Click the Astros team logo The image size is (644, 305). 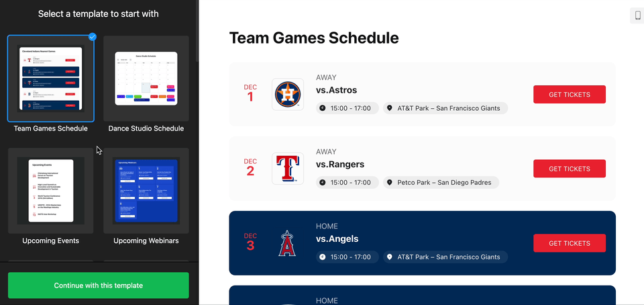click(288, 95)
